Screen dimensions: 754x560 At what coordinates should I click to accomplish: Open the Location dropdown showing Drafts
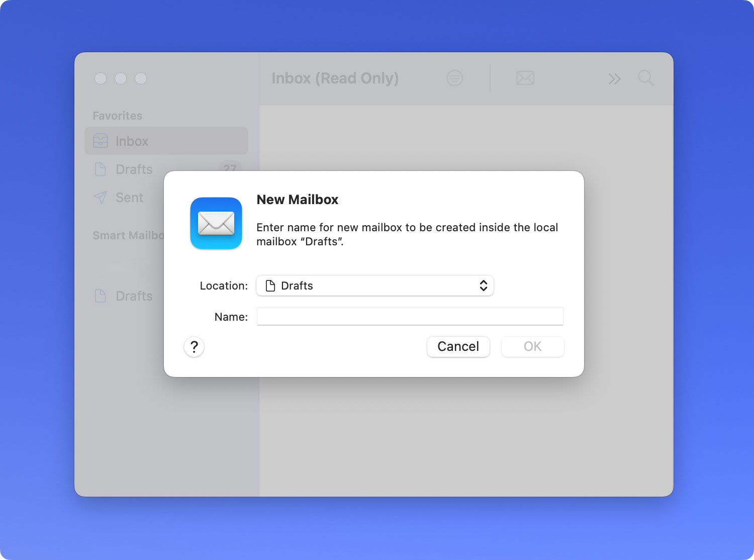click(375, 286)
